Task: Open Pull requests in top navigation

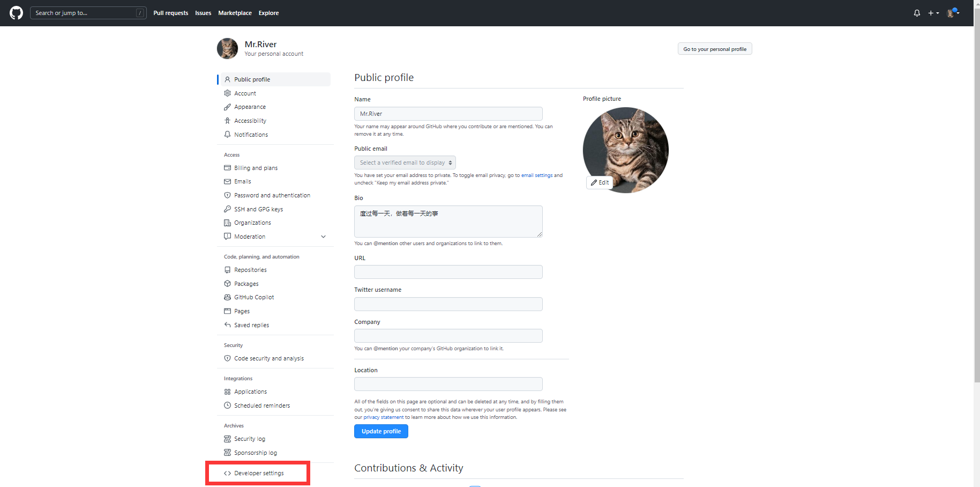Action: coord(170,13)
